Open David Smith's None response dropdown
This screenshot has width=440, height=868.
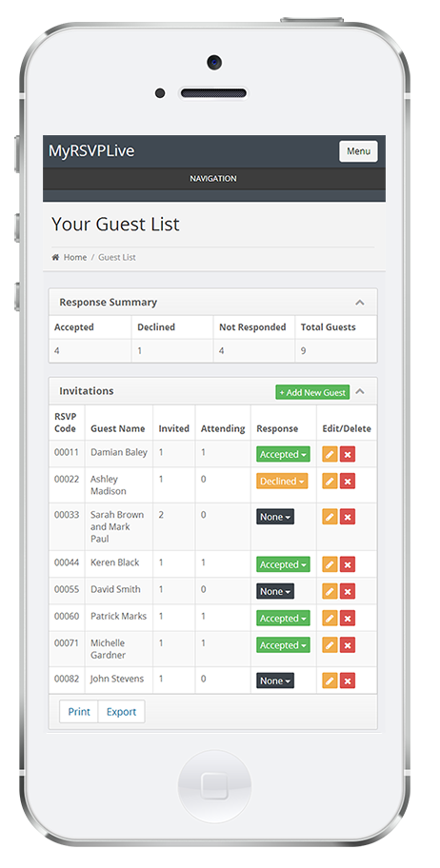click(275, 591)
